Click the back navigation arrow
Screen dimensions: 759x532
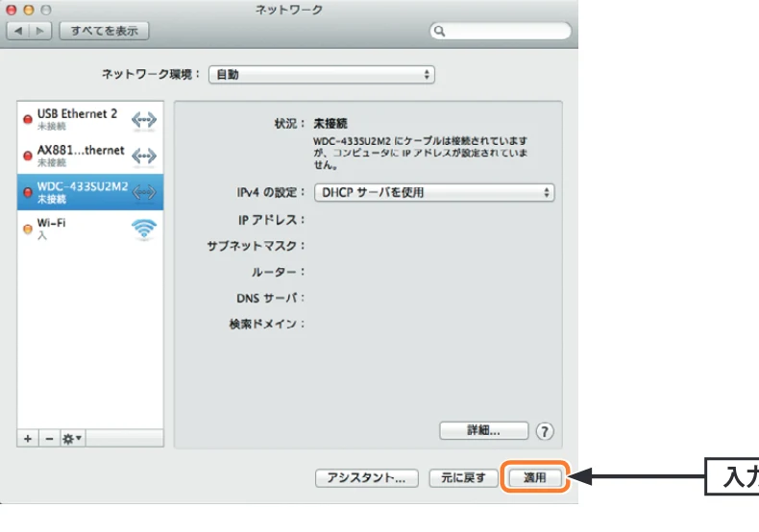click(x=18, y=31)
